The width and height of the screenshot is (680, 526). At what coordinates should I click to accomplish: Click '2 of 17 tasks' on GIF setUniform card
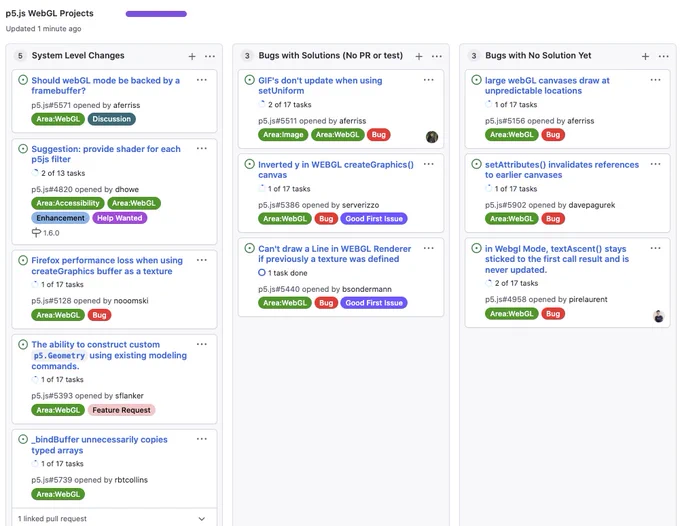click(x=285, y=105)
